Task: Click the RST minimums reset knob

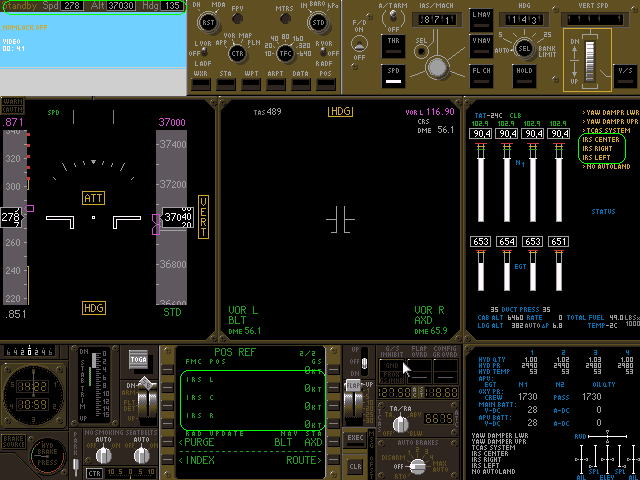Action: [x=208, y=22]
